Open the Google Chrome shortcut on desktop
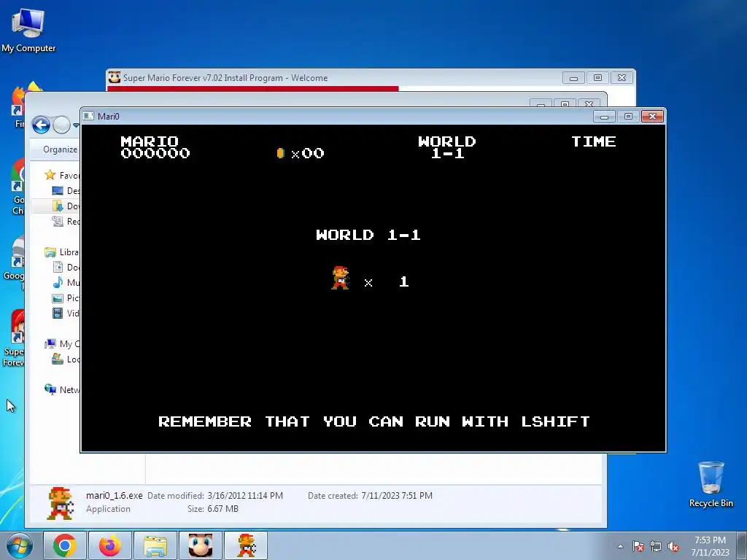The height and width of the screenshot is (560, 747). click(x=18, y=187)
